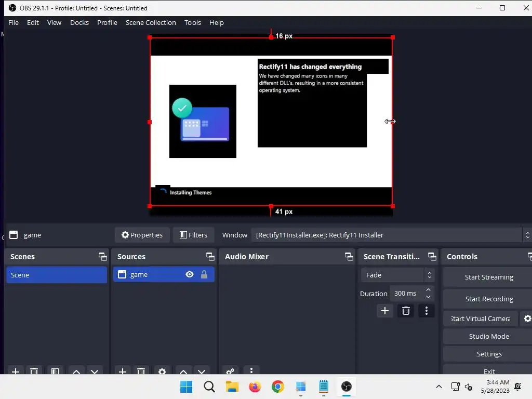The width and height of the screenshot is (532, 399).
Task: Open the Edit menu
Action: pyautogui.click(x=33, y=23)
